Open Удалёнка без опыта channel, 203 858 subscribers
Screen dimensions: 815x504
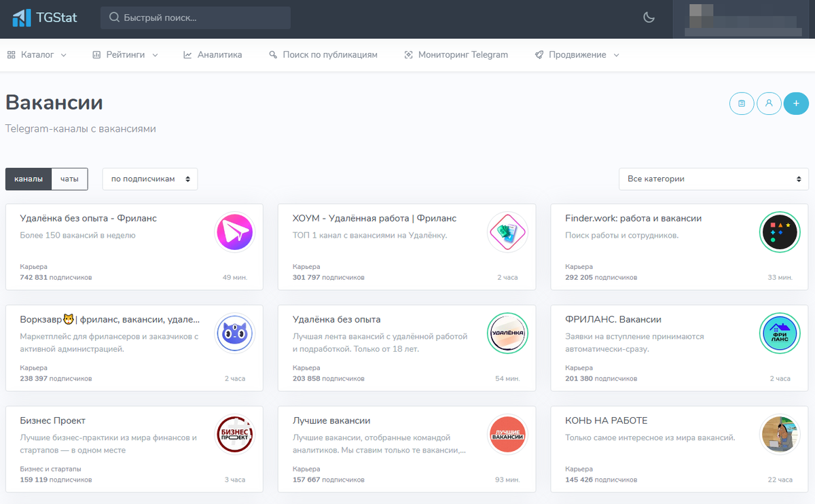[x=336, y=319]
